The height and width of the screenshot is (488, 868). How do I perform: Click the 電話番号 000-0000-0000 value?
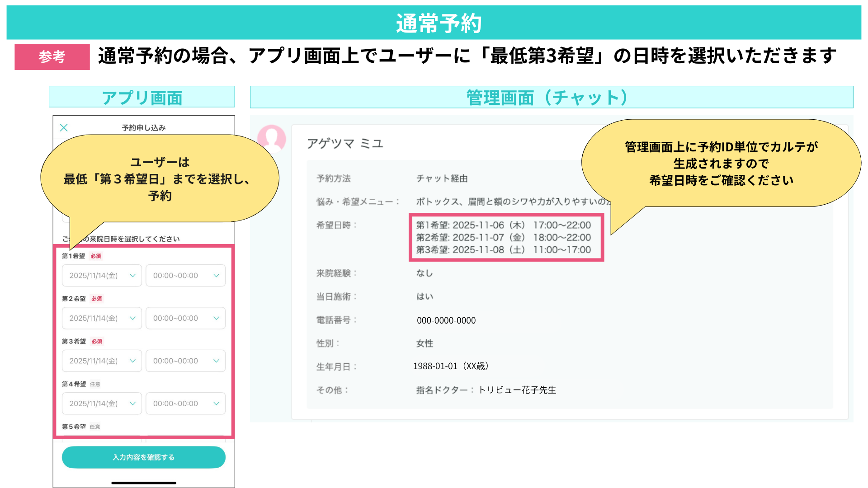pyautogui.click(x=446, y=320)
